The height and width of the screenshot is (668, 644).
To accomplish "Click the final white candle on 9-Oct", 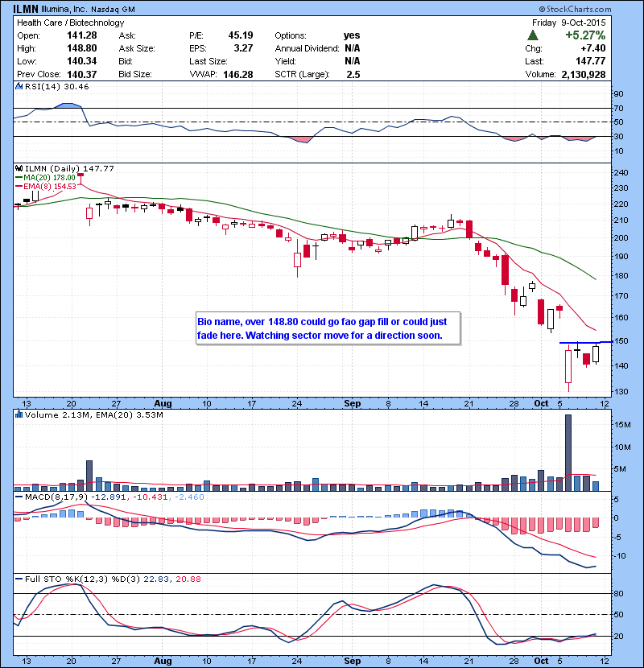I will (596, 353).
